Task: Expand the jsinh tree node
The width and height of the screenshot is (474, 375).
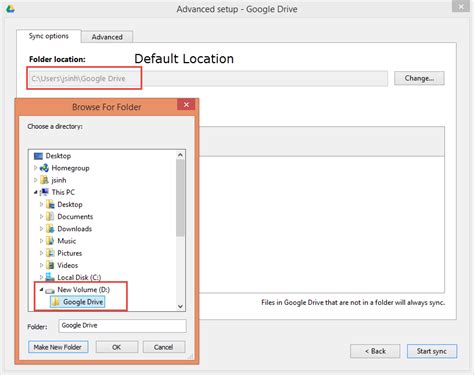Action: 35,180
